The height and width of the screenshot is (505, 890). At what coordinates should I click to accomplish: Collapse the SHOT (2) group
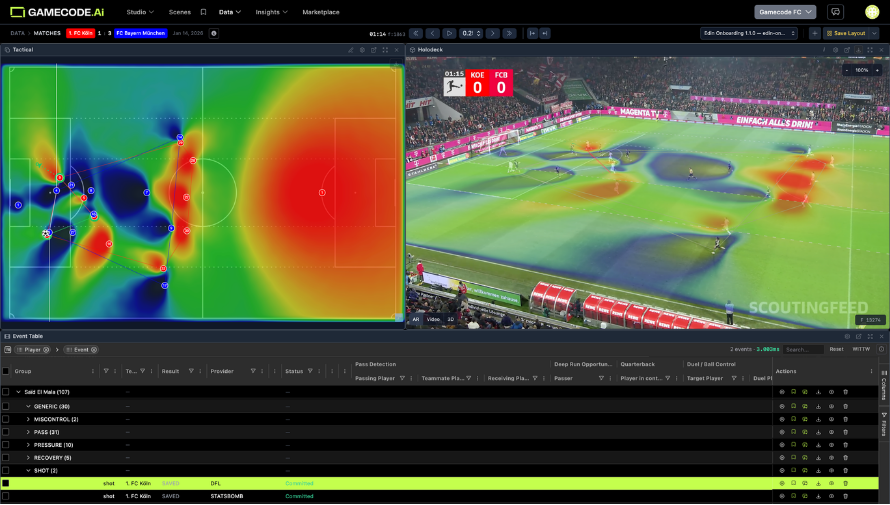[28, 470]
